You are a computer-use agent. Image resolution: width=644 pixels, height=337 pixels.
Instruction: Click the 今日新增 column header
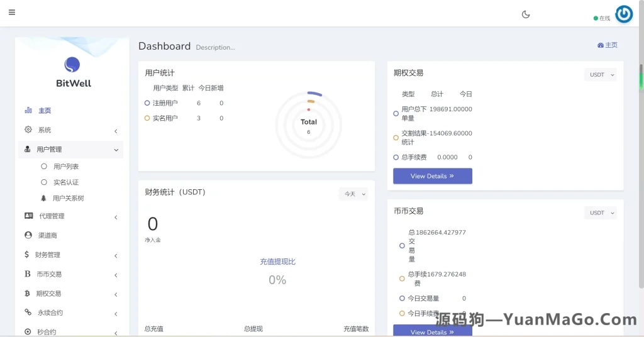point(211,88)
